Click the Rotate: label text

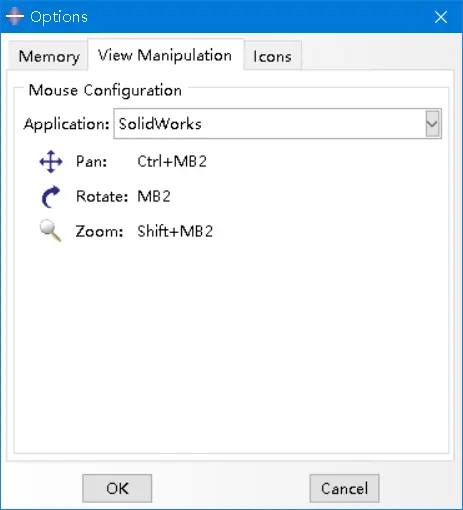coord(102,196)
